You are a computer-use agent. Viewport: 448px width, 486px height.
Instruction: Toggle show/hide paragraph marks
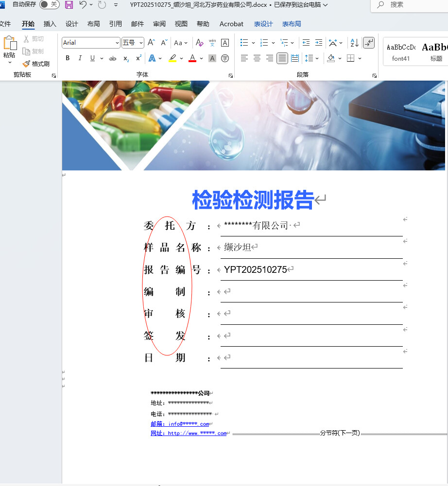tap(369, 43)
